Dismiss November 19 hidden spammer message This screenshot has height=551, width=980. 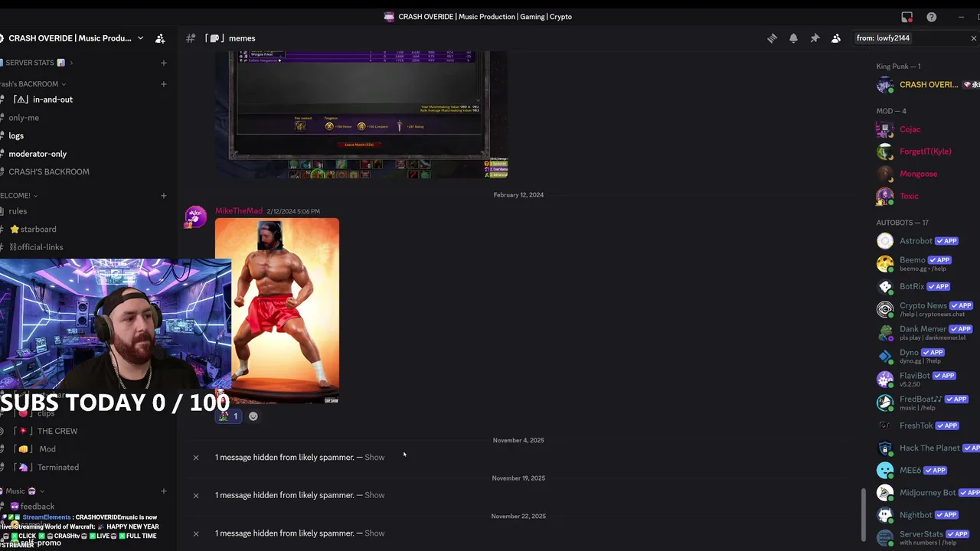(x=196, y=496)
